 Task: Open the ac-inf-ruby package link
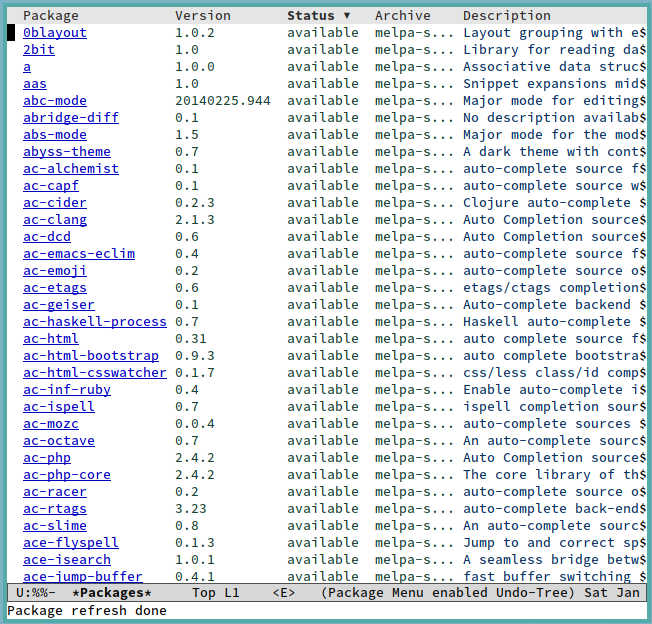67,390
